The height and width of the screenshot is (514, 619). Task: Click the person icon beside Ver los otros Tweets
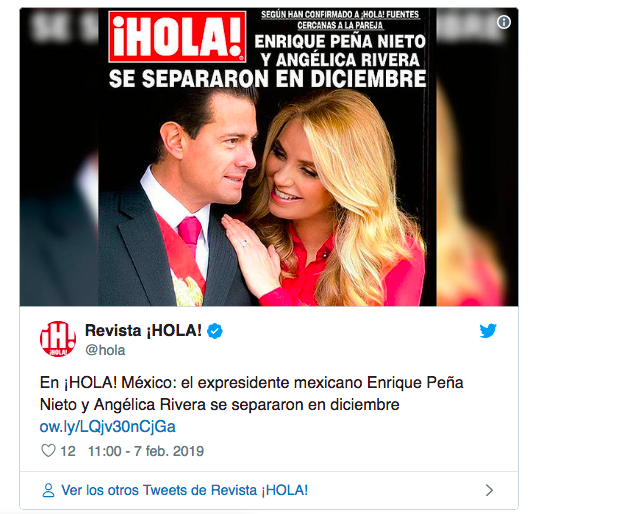click(x=48, y=490)
